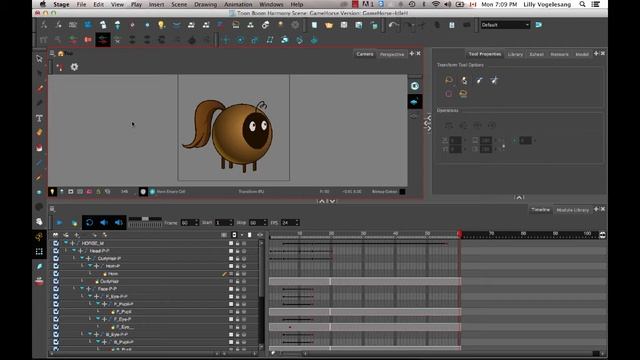The width and height of the screenshot is (640, 360).
Task: Click the Play button in timeline toolbar
Action: coord(60,222)
